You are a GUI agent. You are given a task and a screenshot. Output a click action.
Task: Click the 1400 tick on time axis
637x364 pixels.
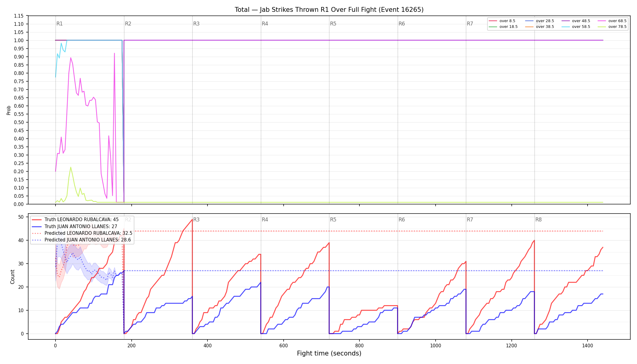coord(588,345)
